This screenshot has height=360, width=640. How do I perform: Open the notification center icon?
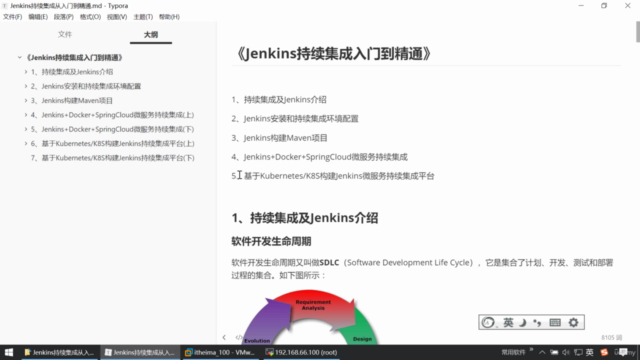click(x=623, y=352)
